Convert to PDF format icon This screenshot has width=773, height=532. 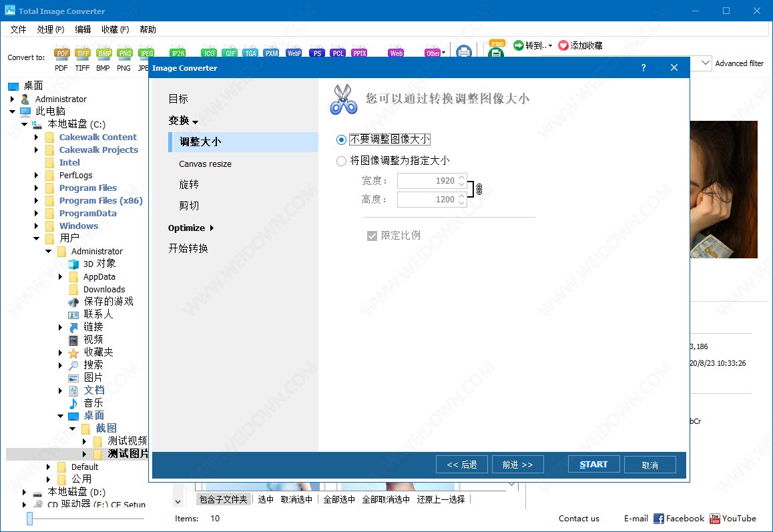pyautogui.click(x=61, y=53)
